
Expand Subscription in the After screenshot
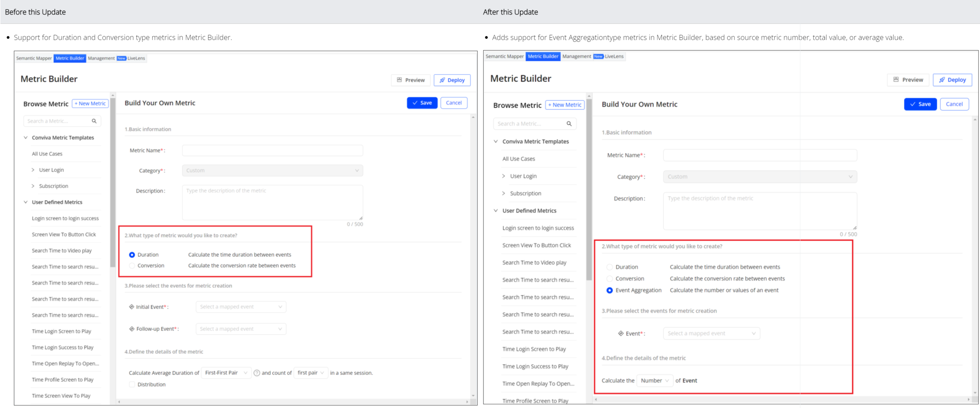point(504,194)
